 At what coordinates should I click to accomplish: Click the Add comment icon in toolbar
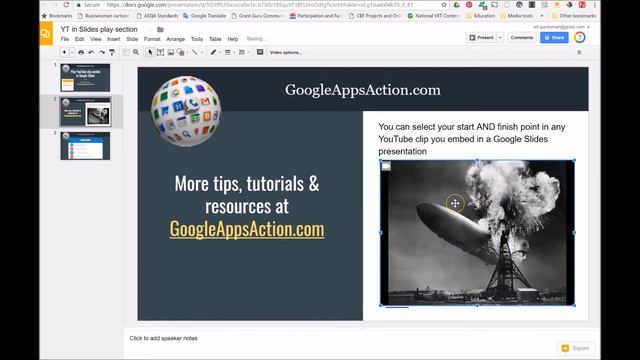click(260, 52)
